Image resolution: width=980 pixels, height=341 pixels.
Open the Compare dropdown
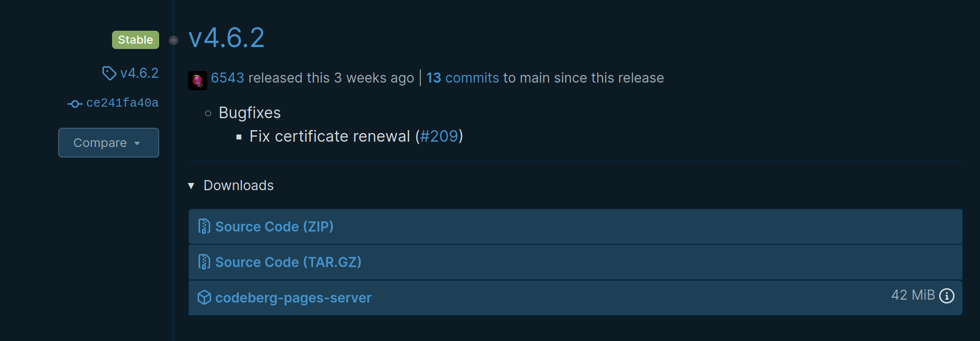[x=109, y=143]
